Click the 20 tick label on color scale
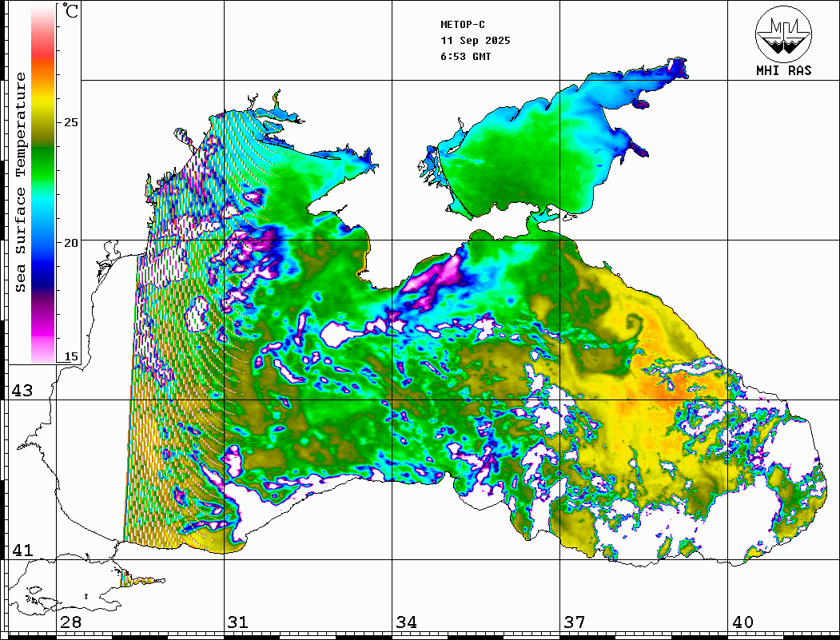The height and width of the screenshot is (640, 840). [71, 242]
